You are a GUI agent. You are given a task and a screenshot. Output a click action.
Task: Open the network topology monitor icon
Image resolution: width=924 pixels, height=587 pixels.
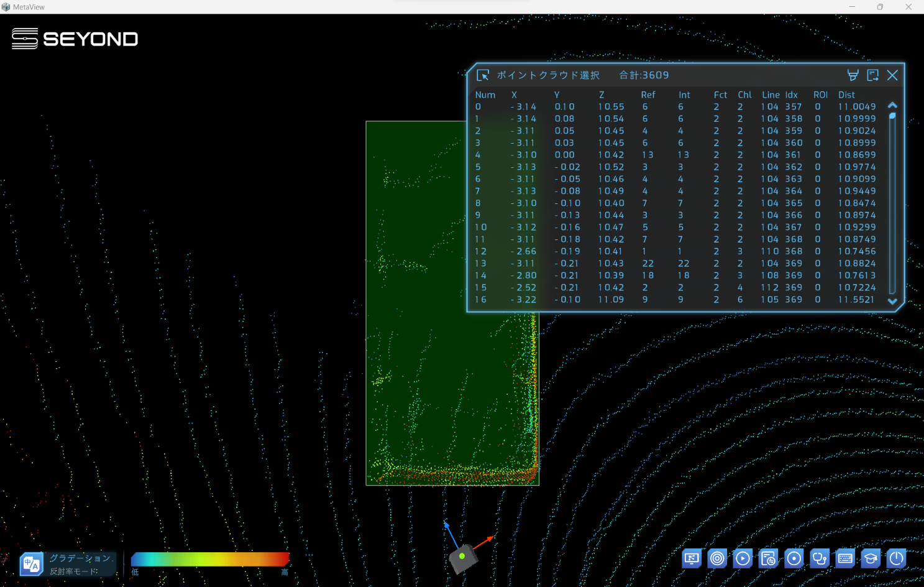click(691, 558)
